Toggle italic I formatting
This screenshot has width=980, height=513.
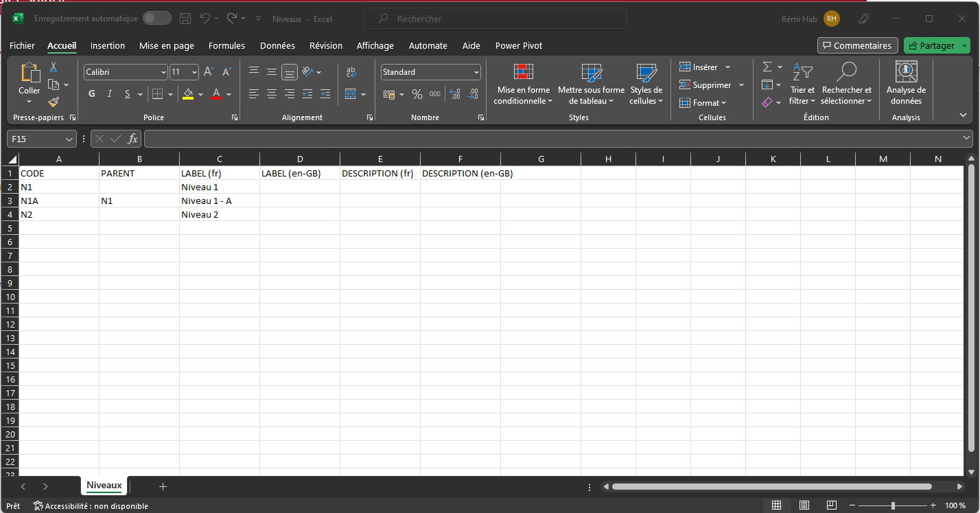point(109,94)
